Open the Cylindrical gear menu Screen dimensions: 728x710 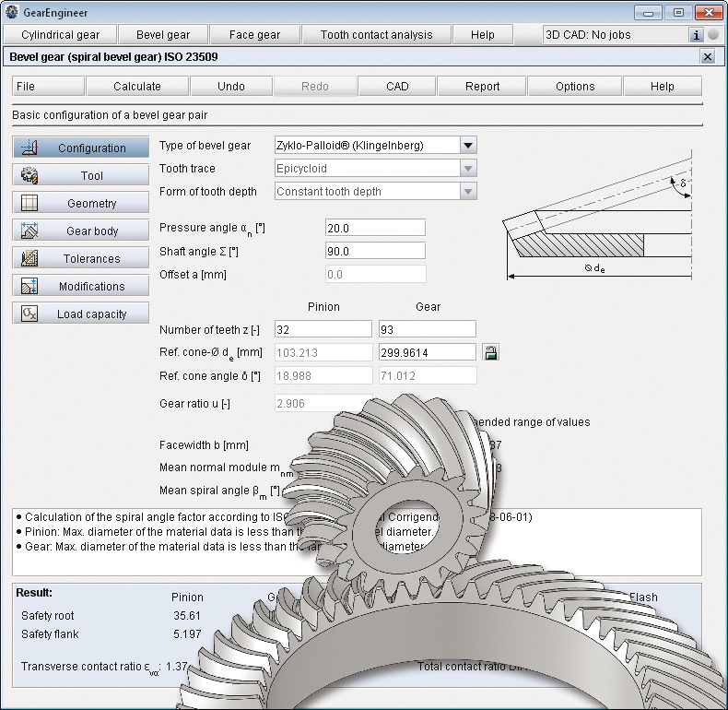[x=60, y=35]
